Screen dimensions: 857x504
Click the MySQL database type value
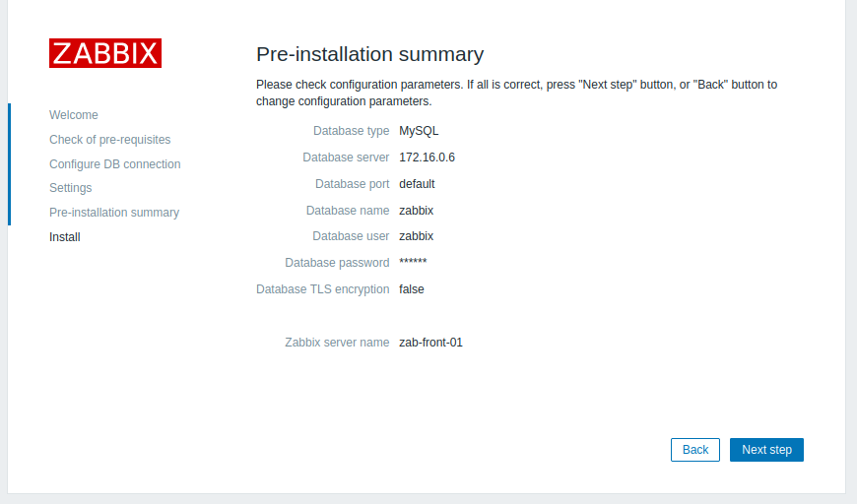[419, 131]
